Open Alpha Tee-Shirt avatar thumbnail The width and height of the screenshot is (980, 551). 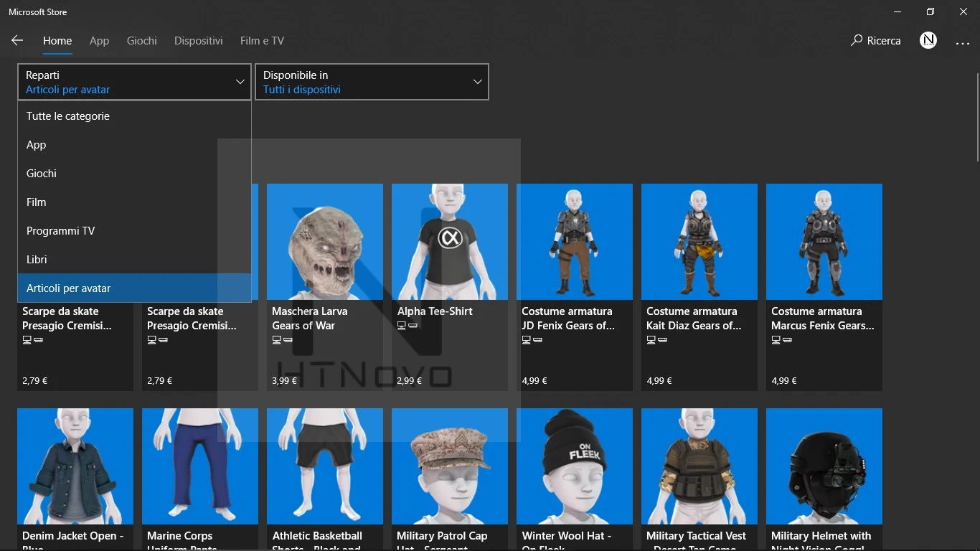tap(450, 242)
